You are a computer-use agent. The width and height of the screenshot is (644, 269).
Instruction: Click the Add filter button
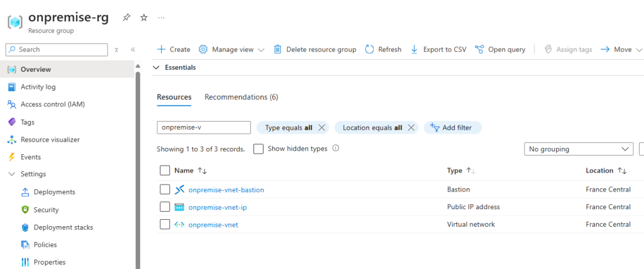453,127
